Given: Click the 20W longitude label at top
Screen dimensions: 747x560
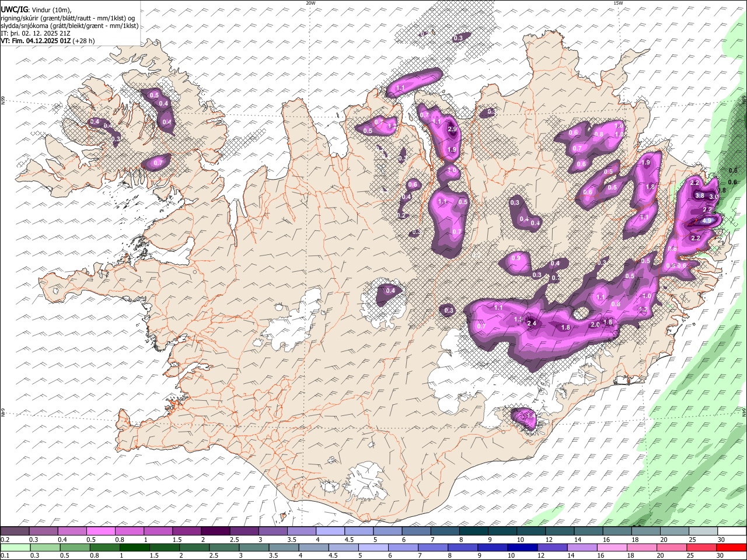Looking at the screenshot, I should pyautogui.click(x=310, y=3).
